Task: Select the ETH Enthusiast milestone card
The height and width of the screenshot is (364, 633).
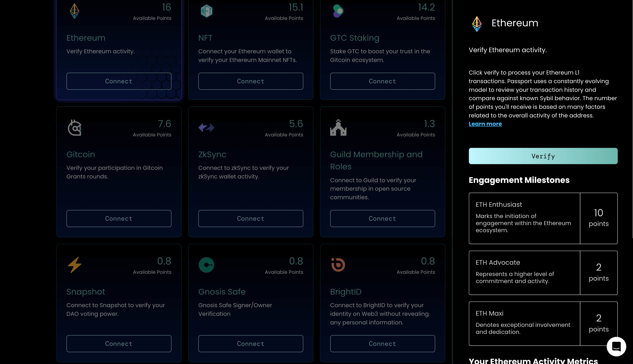Action: pos(543,218)
